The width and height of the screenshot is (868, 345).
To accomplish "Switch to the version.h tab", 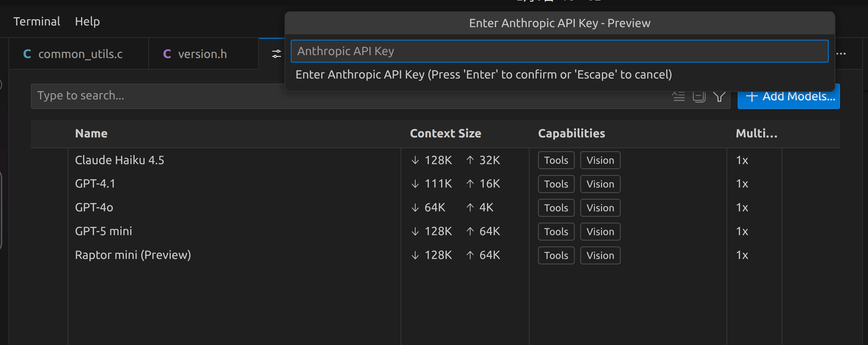I will point(203,53).
